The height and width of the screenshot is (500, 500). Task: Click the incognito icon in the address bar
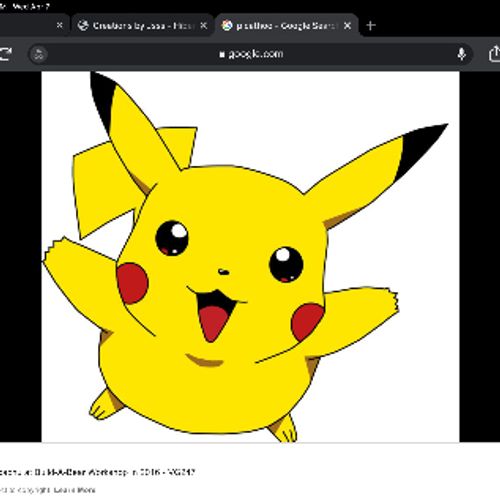[x=39, y=54]
